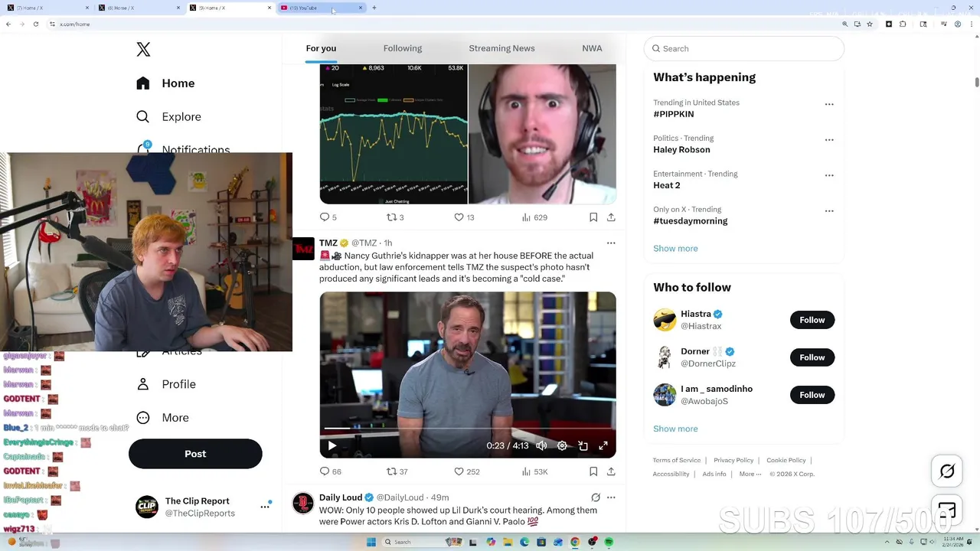This screenshot has width=980, height=551.
Task: Open the NWA tab
Action: point(592,48)
